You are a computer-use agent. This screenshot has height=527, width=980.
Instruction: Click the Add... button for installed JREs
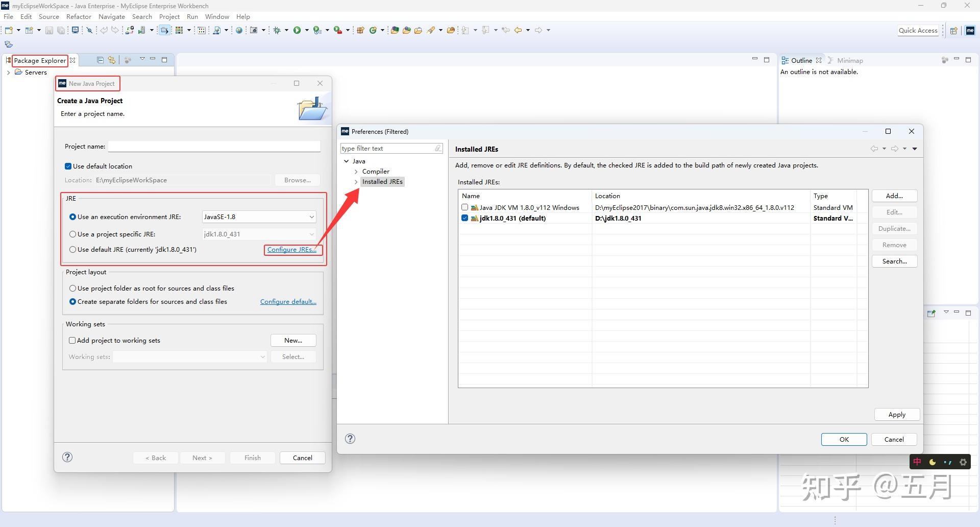coord(894,196)
